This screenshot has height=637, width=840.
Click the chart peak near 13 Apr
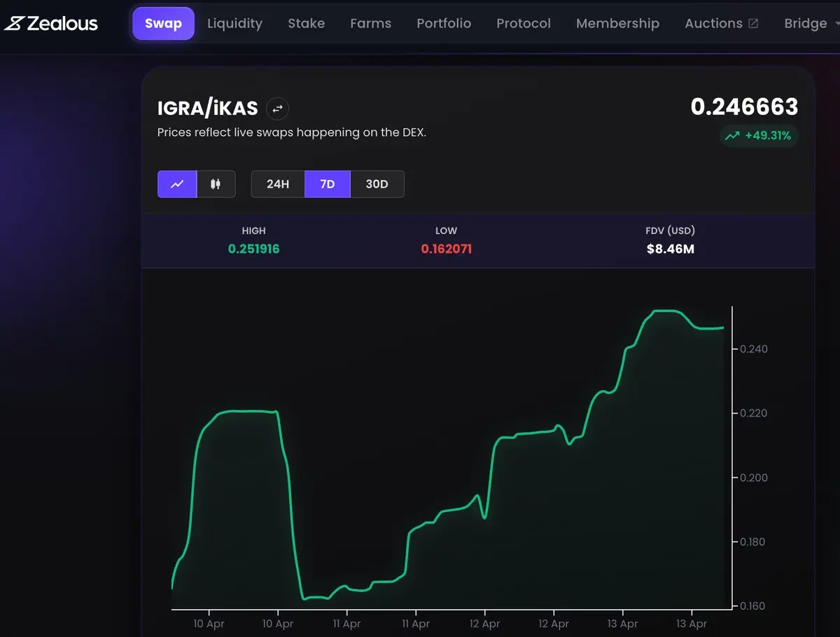tap(664, 311)
